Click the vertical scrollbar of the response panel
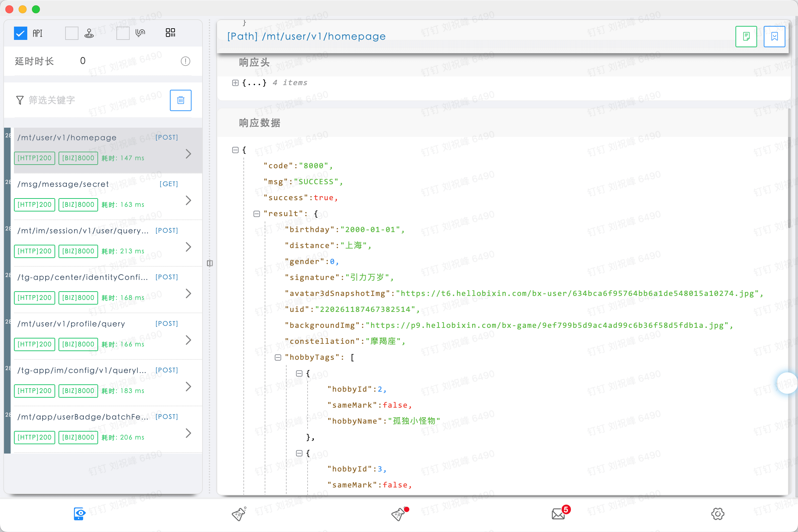The width and height of the screenshot is (798, 532). click(x=789, y=183)
